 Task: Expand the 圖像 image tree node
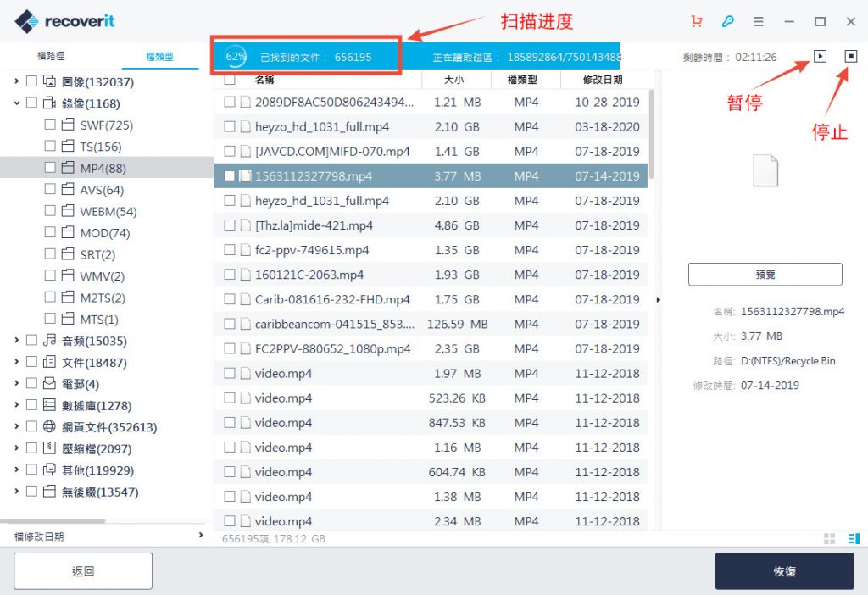(17, 81)
